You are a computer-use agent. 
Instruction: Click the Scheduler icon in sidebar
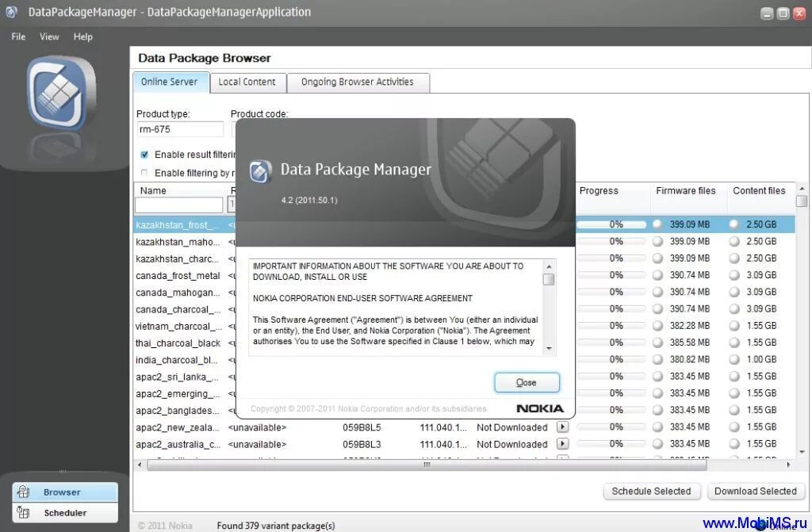tap(23, 512)
